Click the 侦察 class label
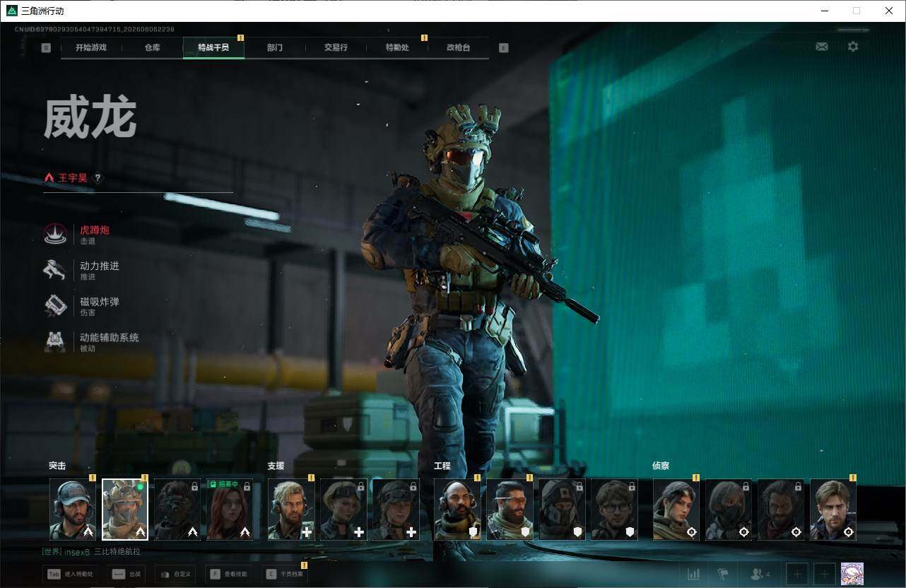 coord(661,466)
